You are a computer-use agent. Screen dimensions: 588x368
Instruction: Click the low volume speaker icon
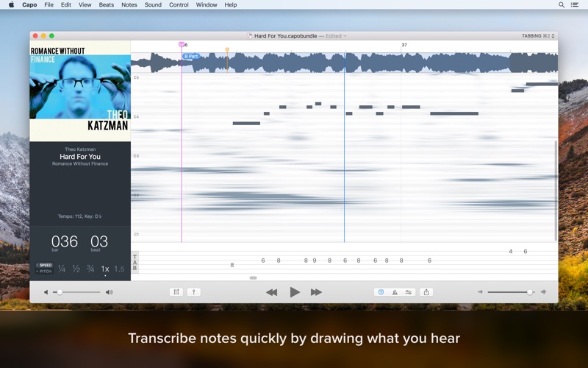(46, 292)
